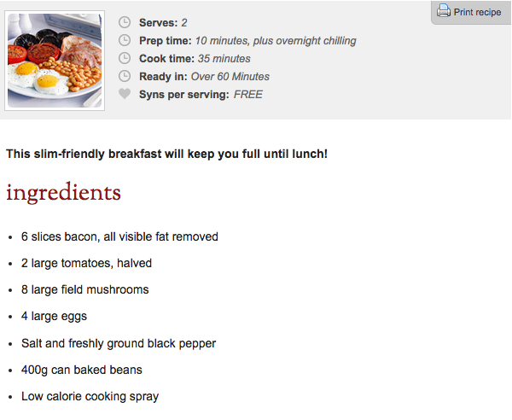Click the Serves: 2 text
This screenshot has height=420, width=512.
click(x=163, y=22)
